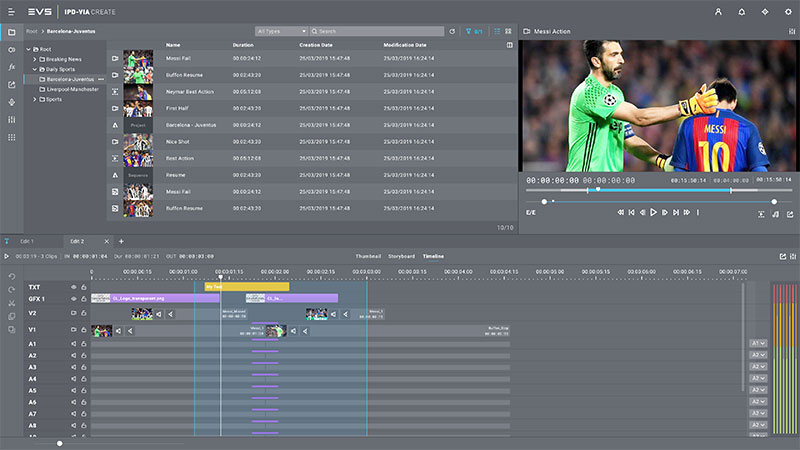This screenshot has width=800, height=450.
Task: Toggle V1 track video enable
Action: pyautogui.click(x=73, y=330)
